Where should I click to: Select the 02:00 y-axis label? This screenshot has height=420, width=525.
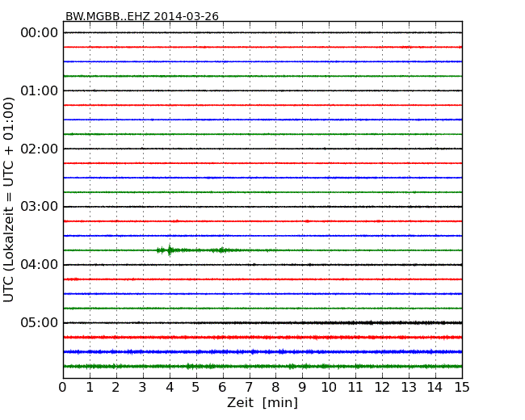[40, 149]
